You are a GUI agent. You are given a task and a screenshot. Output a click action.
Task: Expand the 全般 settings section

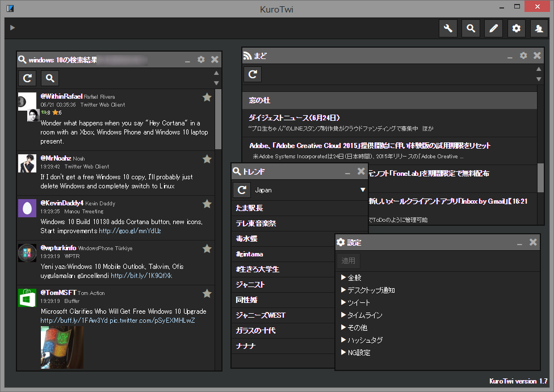[355, 277]
